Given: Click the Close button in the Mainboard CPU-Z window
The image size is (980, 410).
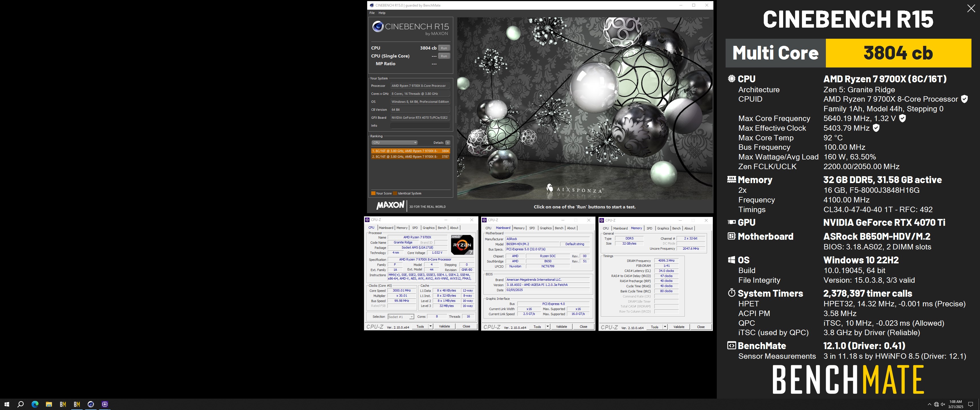Looking at the screenshot, I should click(x=584, y=327).
